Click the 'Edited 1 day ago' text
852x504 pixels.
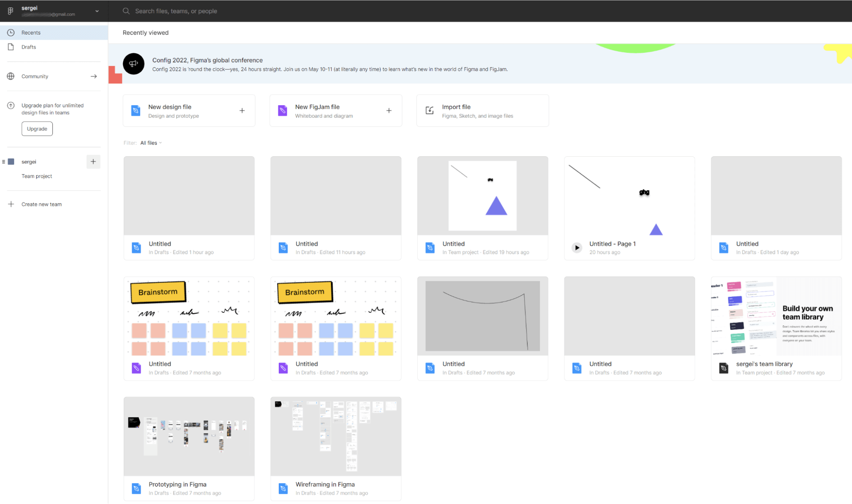click(x=780, y=252)
